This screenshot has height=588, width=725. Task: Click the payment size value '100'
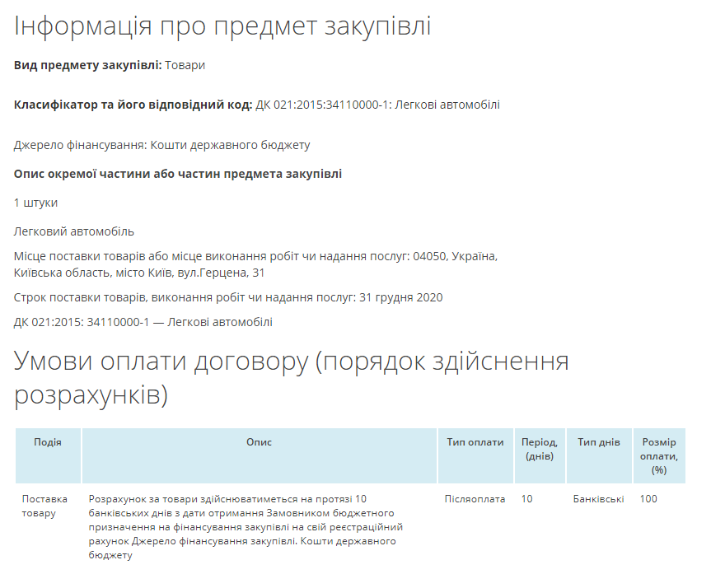[648, 499]
